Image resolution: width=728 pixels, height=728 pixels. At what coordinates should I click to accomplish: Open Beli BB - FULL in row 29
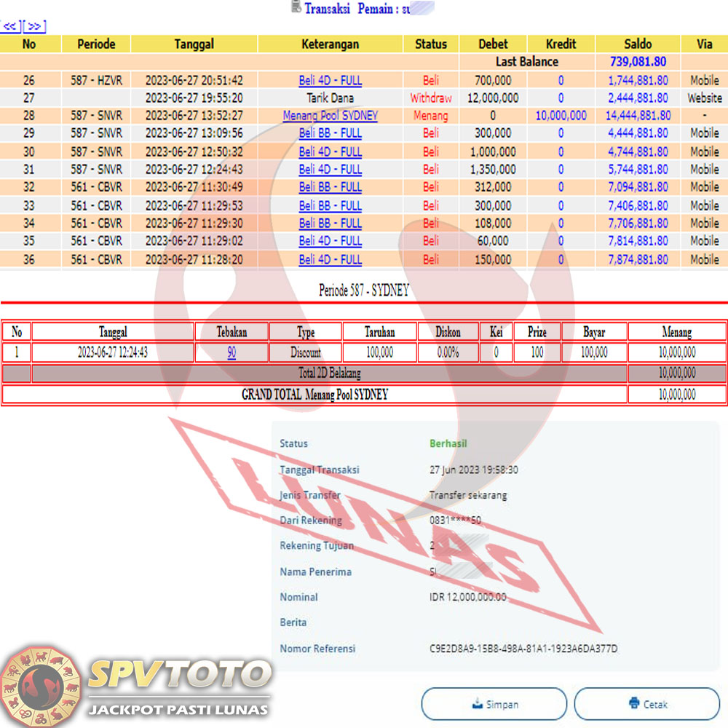330,133
